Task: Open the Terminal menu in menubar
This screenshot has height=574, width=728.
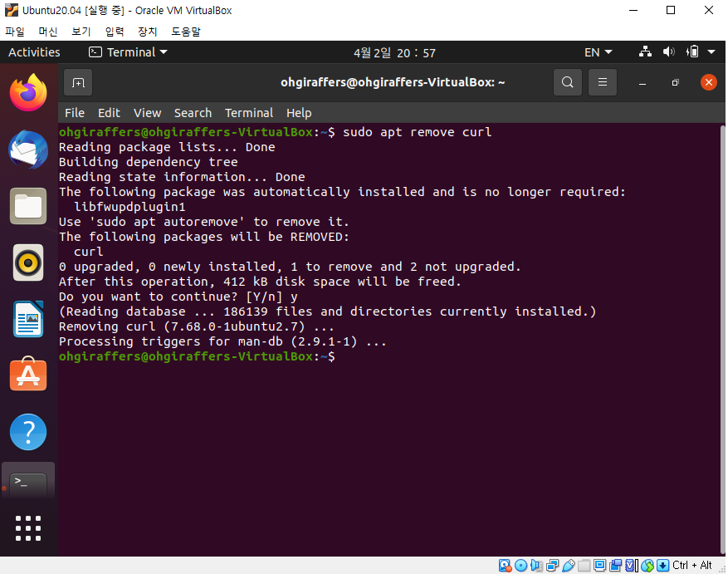Action: point(249,113)
